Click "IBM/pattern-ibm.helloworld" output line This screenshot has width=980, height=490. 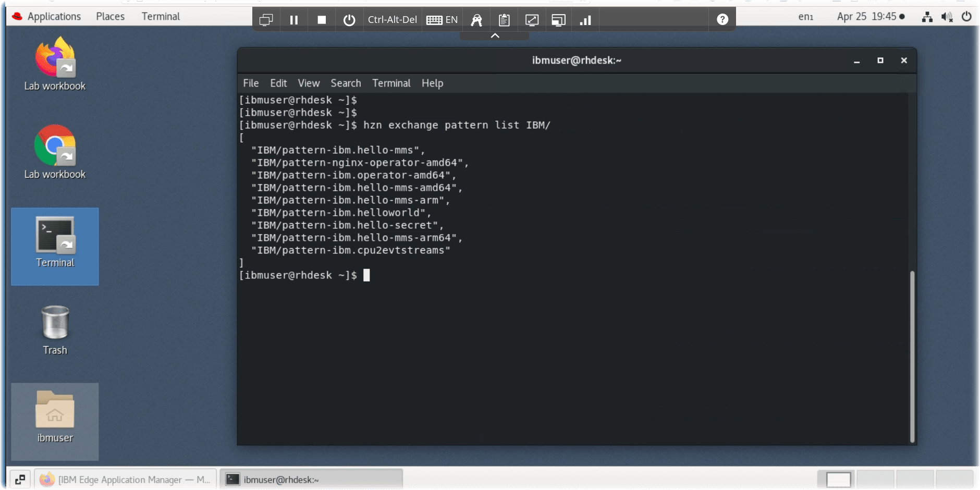point(341,213)
